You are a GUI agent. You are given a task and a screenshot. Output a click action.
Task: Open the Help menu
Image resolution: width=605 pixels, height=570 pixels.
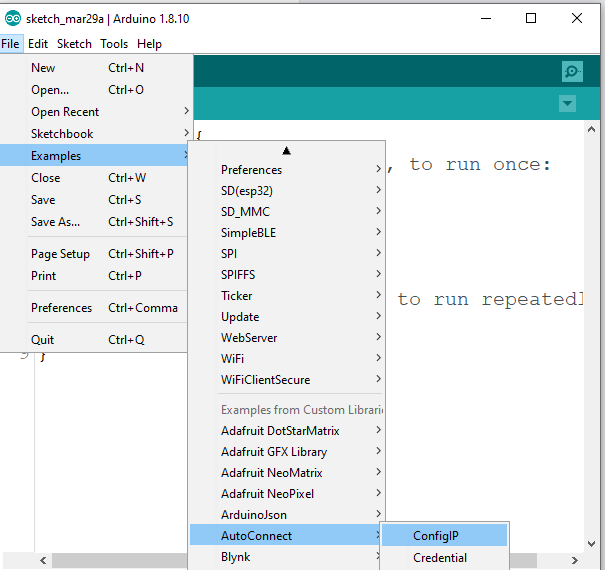point(149,44)
